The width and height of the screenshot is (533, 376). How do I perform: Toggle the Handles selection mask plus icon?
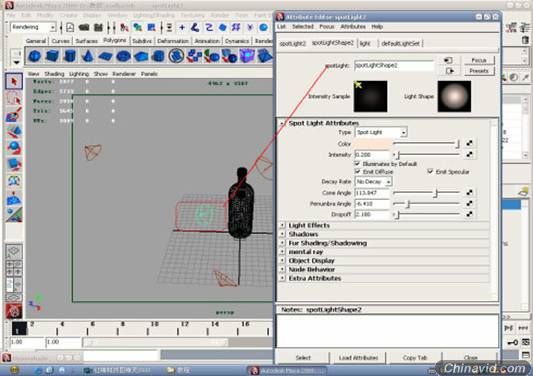[182, 27]
